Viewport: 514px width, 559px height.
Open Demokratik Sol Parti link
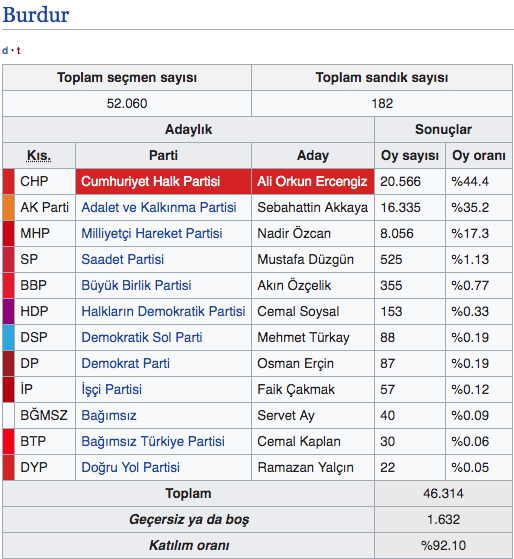[142, 338]
